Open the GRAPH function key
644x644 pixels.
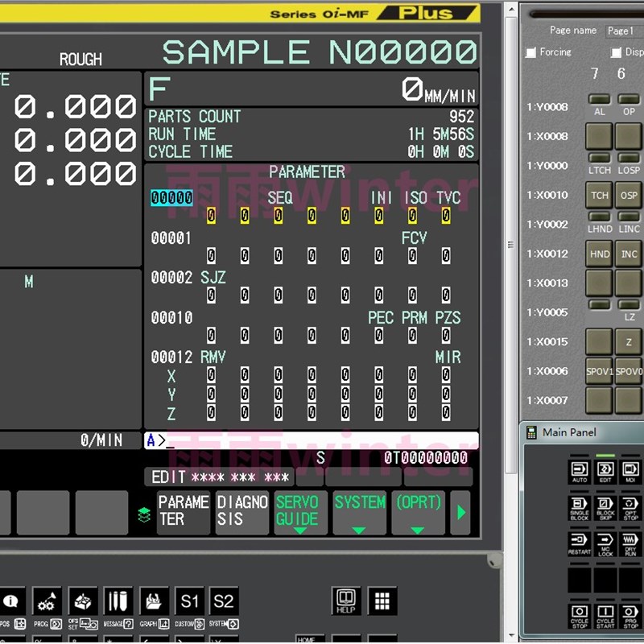(154, 601)
